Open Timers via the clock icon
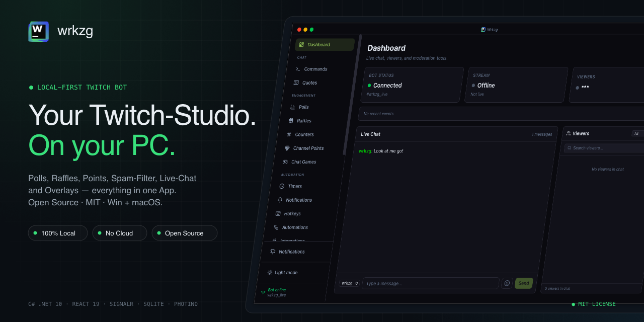The height and width of the screenshot is (322, 644). (x=282, y=186)
